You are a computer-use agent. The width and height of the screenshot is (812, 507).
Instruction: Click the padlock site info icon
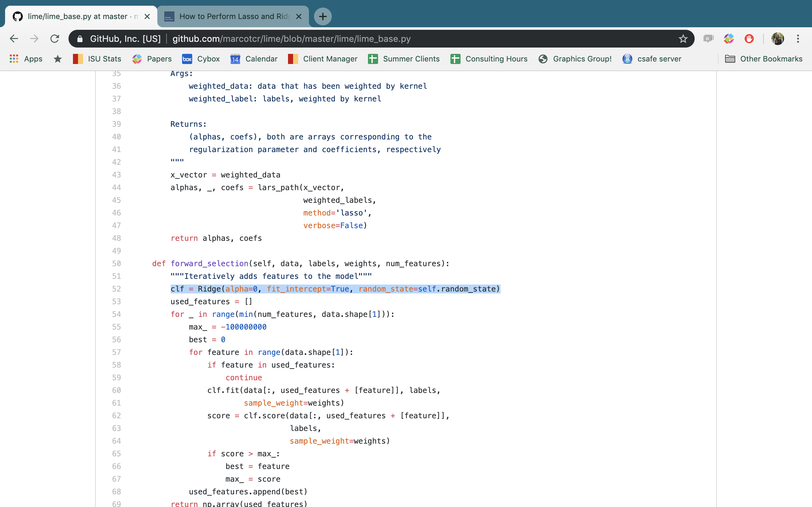click(x=80, y=39)
